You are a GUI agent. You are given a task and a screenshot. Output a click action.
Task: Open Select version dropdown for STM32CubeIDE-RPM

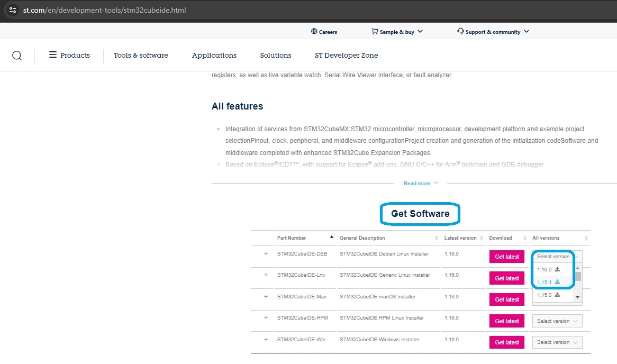(557, 321)
